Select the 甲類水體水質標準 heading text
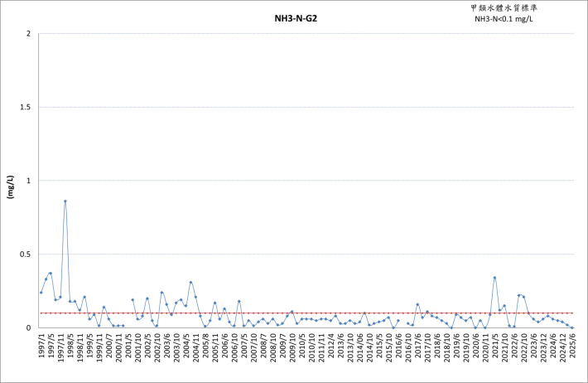Viewport: 588px width, 383px height. click(504, 8)
